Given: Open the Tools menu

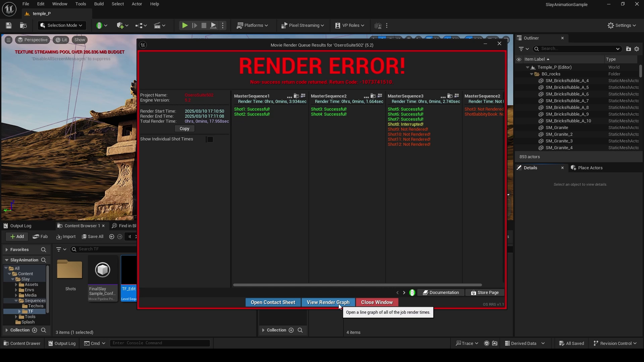Looking at the screenshot, I should pos(80,4).
